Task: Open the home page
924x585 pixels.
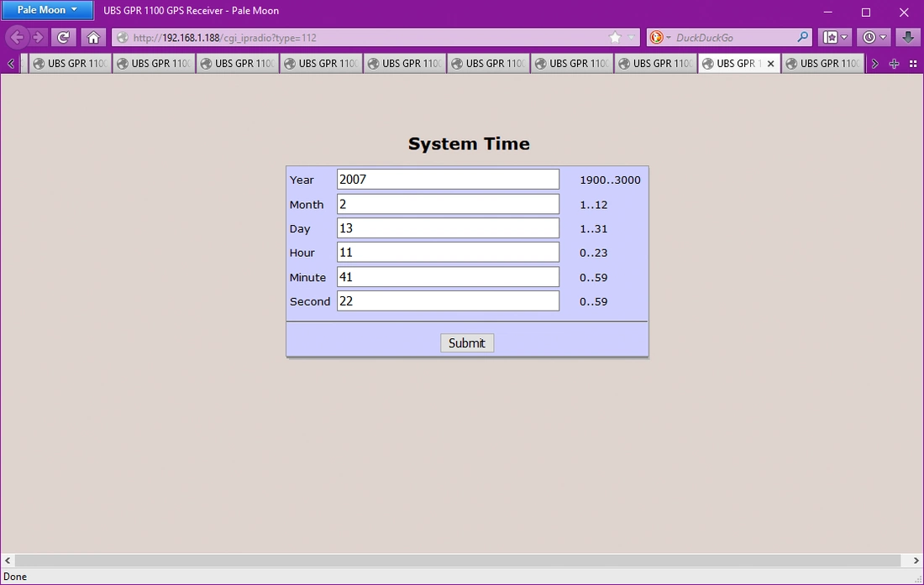Action: pyautogui.click(x=93, y=38)
